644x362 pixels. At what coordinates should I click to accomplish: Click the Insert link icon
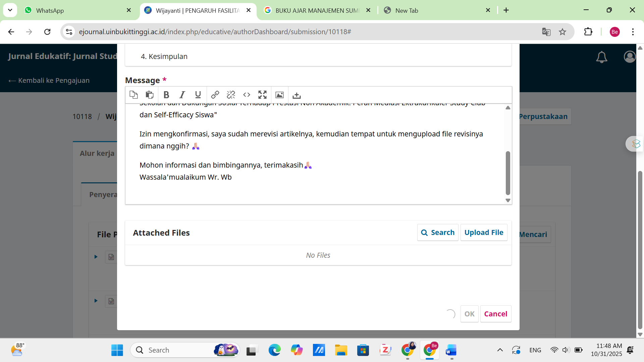pyautogui.click(x=215, y=95)
